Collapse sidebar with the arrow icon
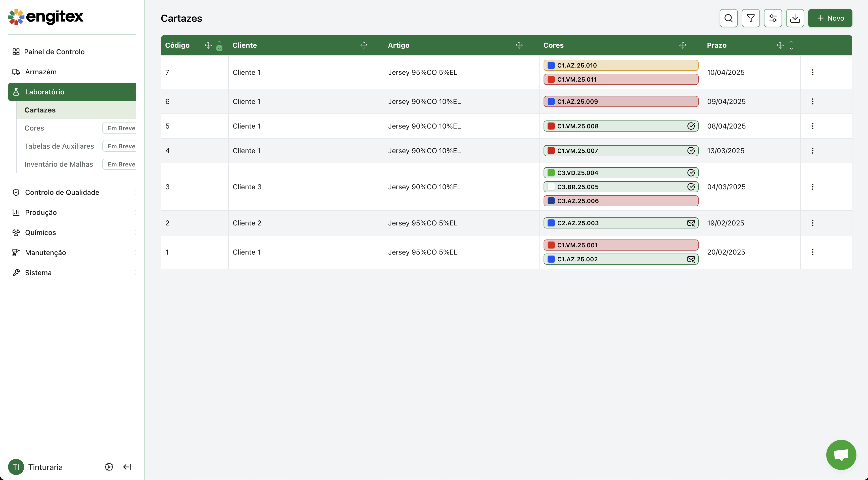 [x=127, y=467]
